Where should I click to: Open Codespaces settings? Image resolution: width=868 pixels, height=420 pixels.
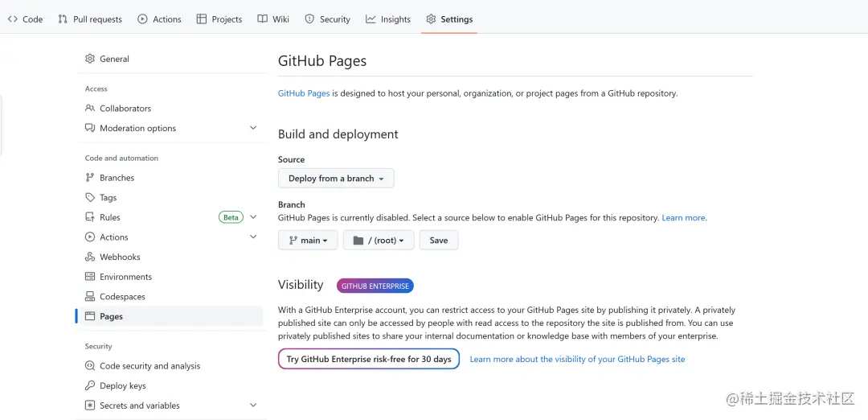coord(172,296)
